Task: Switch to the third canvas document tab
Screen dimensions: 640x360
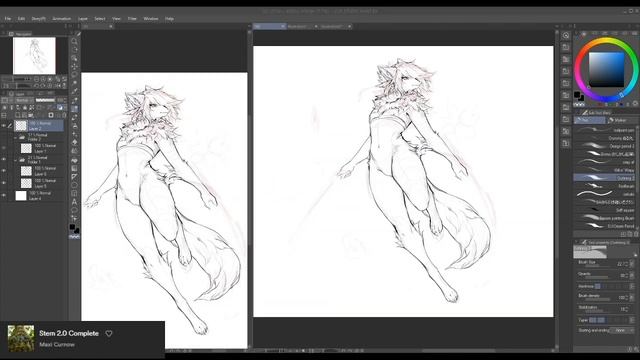Action: (334, 27)
